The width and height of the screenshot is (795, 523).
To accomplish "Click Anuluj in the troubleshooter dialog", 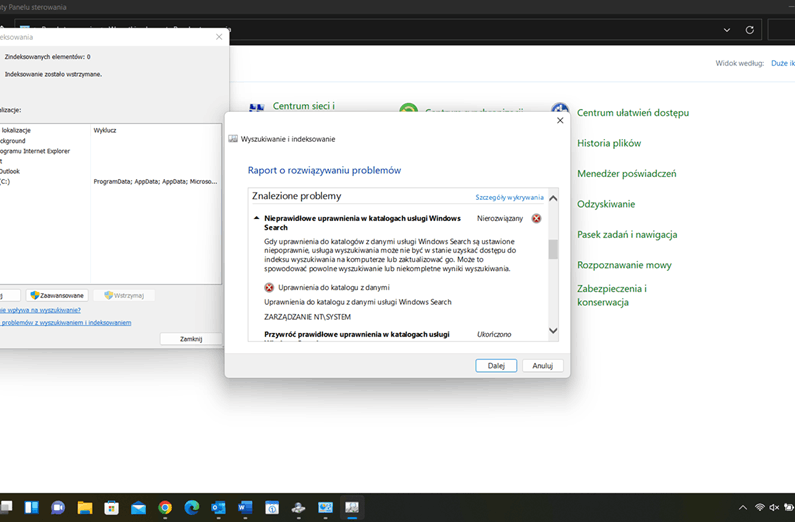I will pyautogui.click(x=543, y=365).
